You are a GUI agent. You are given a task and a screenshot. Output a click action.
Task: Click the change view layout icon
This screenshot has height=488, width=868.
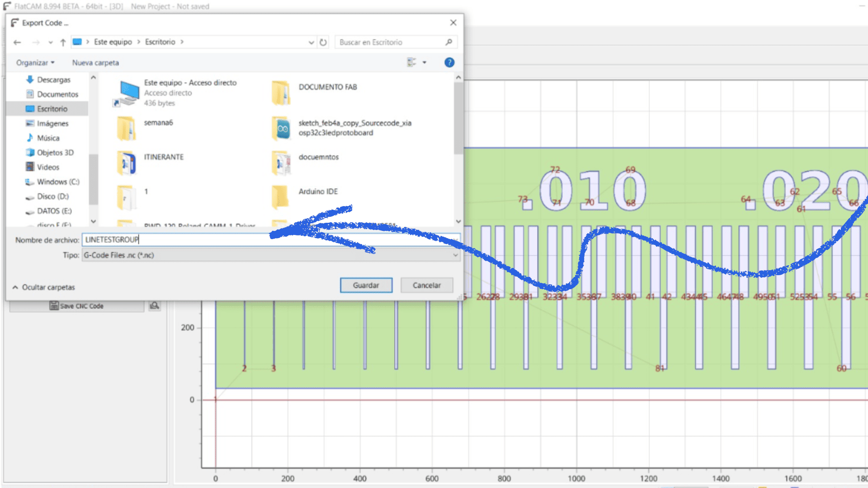click(411, 62)
